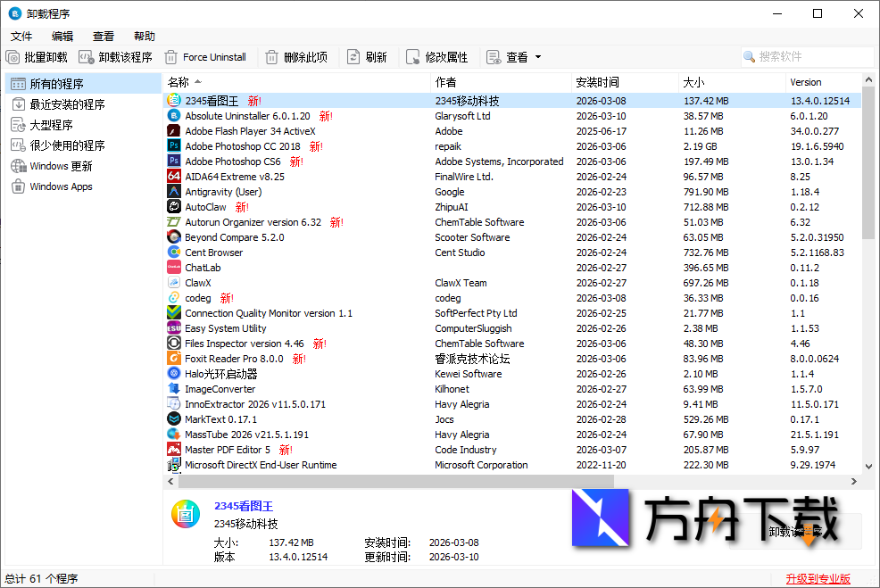Click the Foxit Reader Pro app icon
The width and height of the screenshot is (880, 588).
(174, 359)
